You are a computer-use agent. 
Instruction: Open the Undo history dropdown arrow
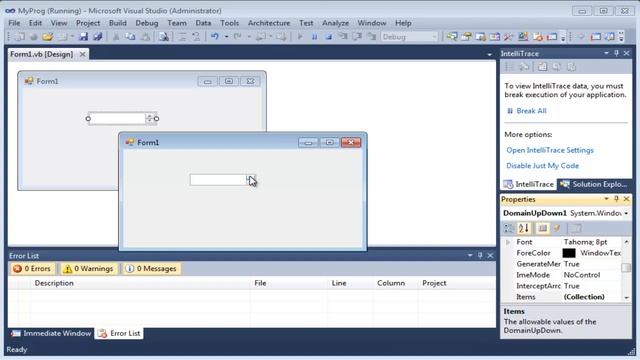pyautogui.click(x=226, y=37)
